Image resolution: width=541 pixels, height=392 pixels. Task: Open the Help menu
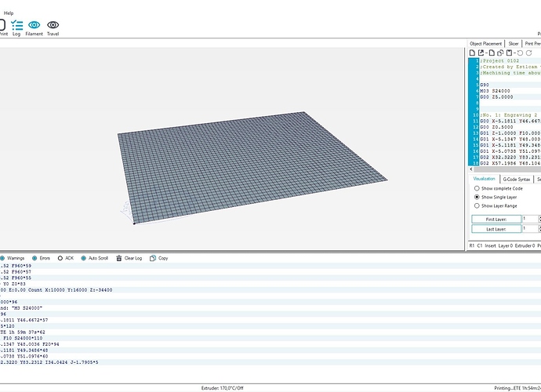tap(9, 13)
